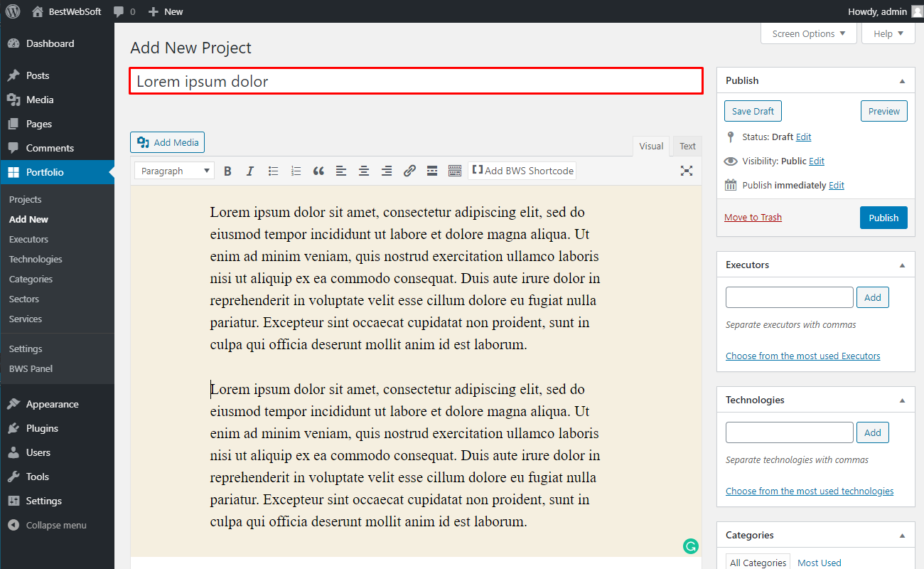Open Sectors submenu item
This screenshot has width=924, height=569.
coord(24,299)
